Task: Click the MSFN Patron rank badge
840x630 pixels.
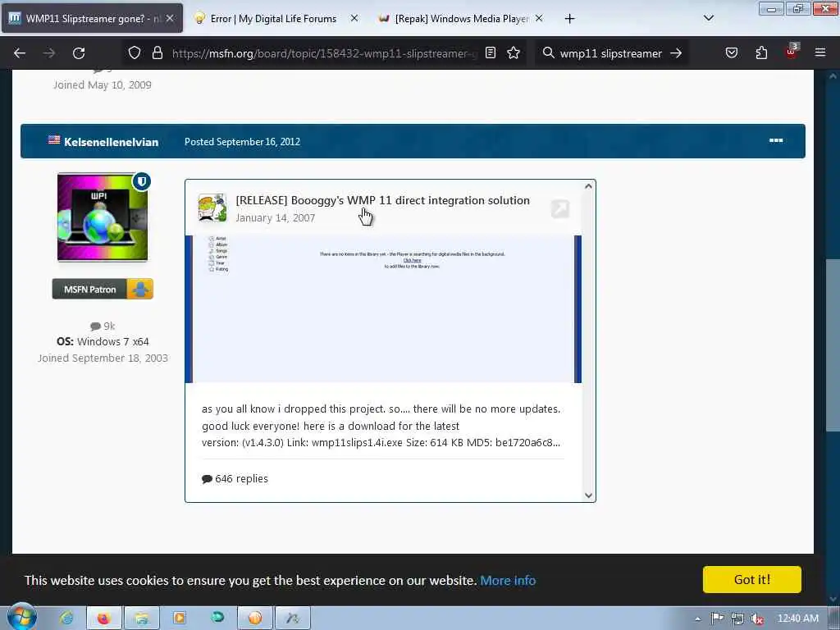Action: pos(103,290)
